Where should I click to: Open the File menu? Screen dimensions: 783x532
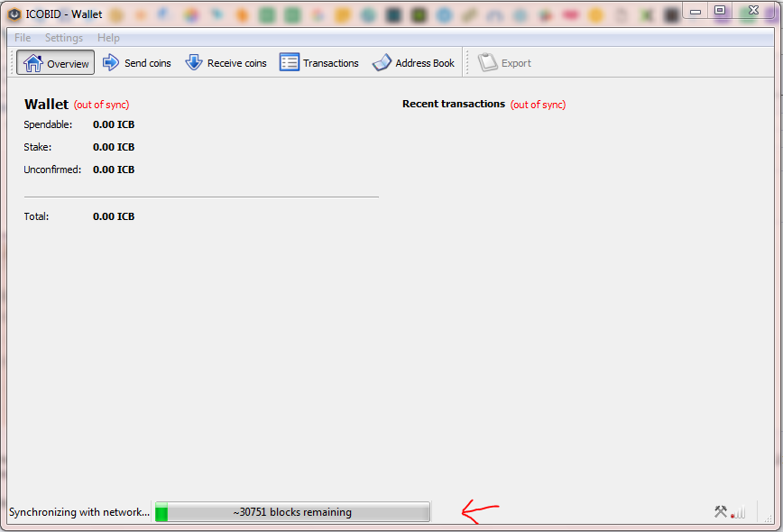pyautogui.click(x=23, y=38)
